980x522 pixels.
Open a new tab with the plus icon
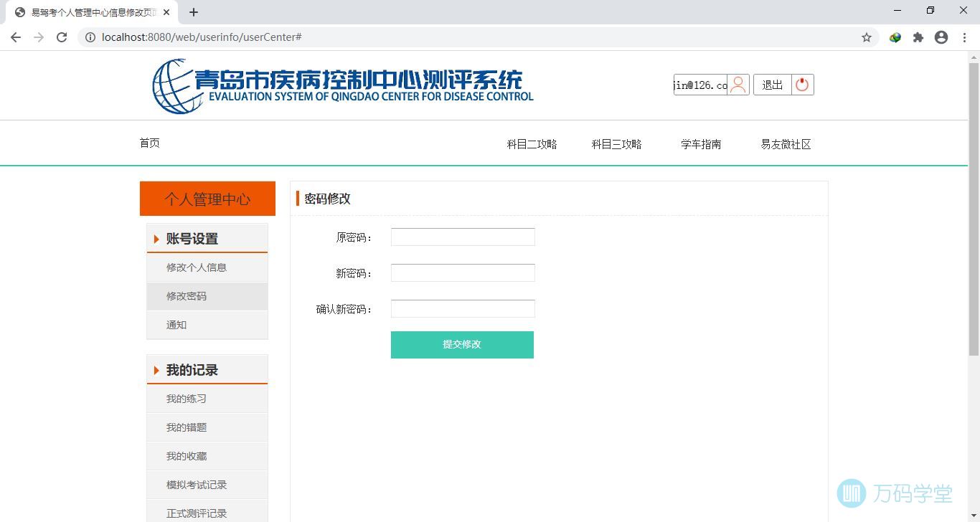pyautogui.click(x=194, y=12)
